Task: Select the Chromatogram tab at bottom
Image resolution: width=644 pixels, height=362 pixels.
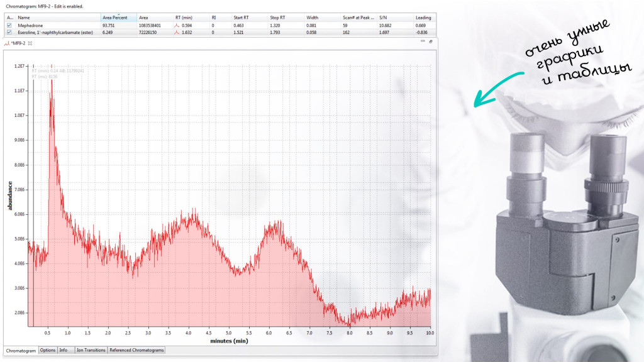Action: pyautogui.click(x=21, y=350)
